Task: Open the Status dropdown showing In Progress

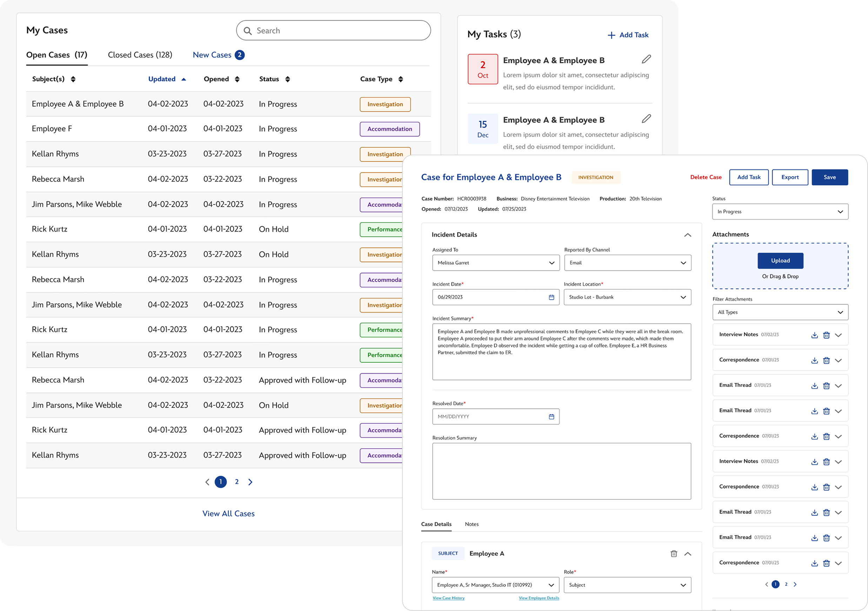Action: 780,211
